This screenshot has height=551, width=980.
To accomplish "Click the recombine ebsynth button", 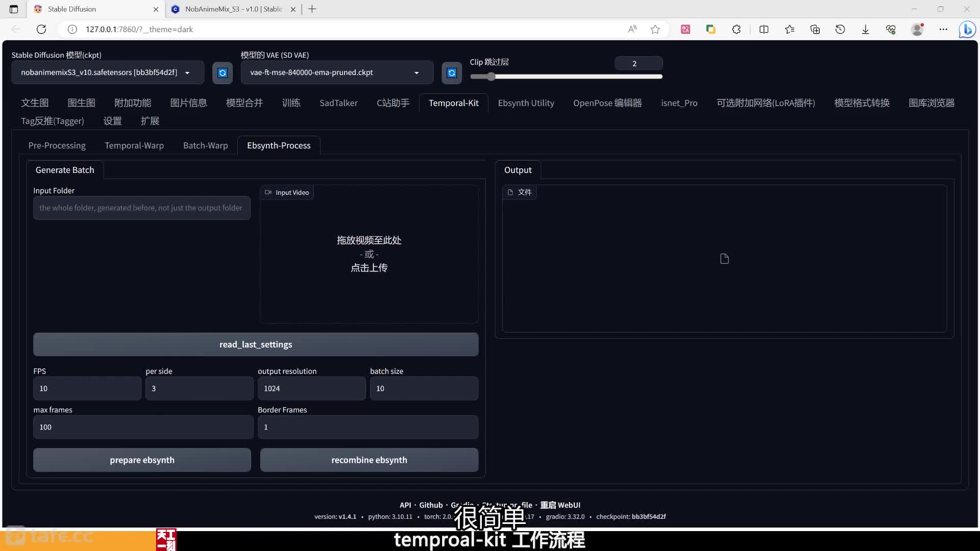I will click(x=369, y=460).
